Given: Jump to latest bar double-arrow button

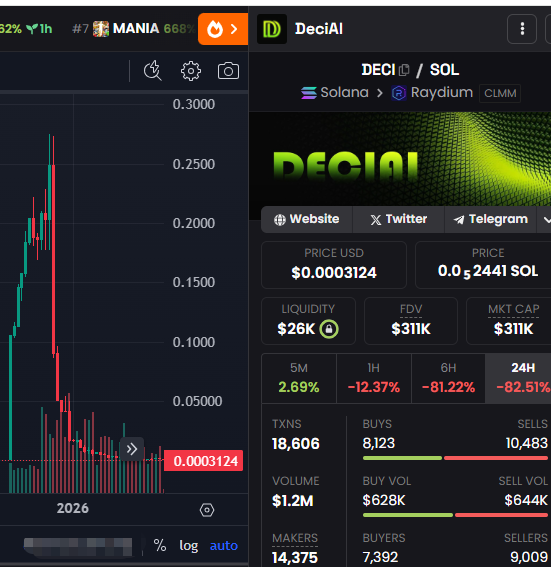Looking at the screenshot, I should 132,449.
